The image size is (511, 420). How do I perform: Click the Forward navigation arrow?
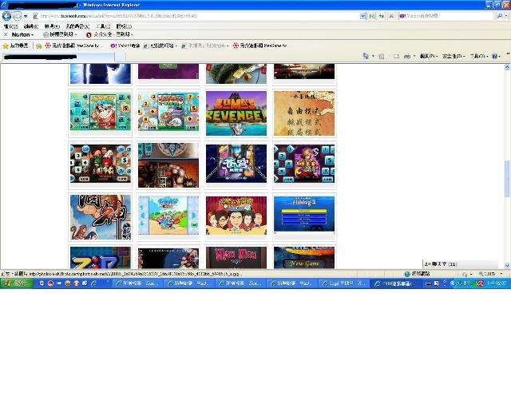(18, 16)
